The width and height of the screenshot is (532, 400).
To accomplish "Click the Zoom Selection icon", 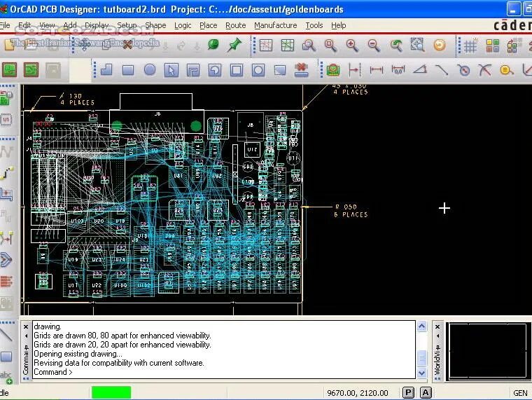I will pyautogui.click(x=417, y=45).
